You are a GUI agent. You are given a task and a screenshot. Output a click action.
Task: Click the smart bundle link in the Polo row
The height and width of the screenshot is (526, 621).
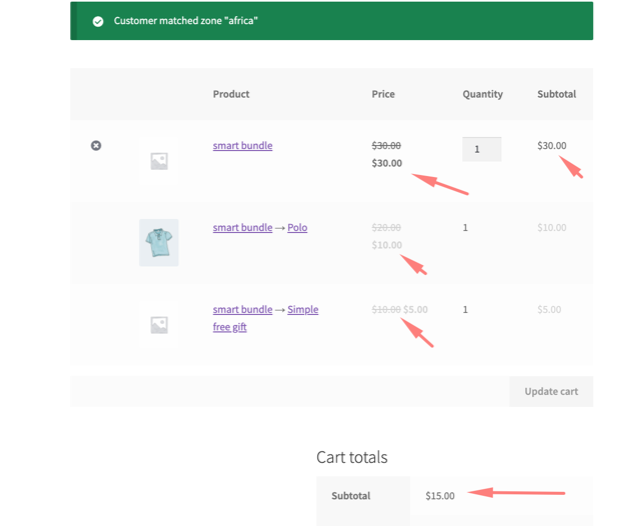click(242, 228)
